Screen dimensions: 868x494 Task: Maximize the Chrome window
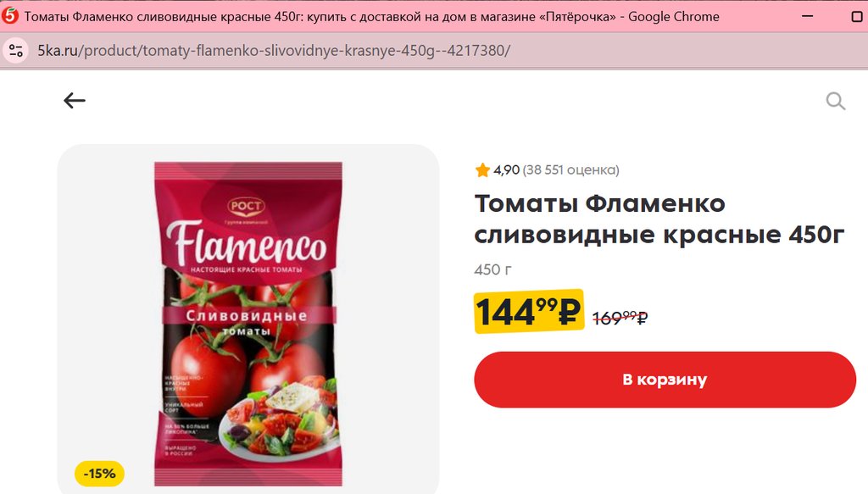click(856, 17)
